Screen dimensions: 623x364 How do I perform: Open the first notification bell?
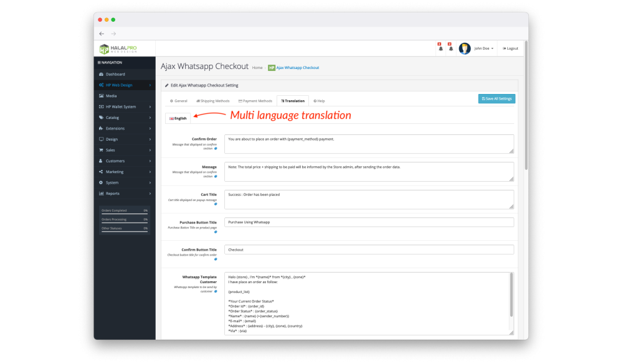point(440,48)
